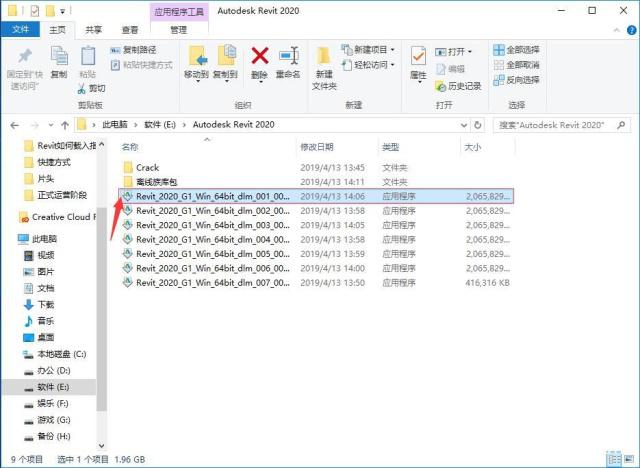The width and height of the screenshot is (640, 468).
Task: Expand the address bar history dropdown
Action: coord(464,125)
